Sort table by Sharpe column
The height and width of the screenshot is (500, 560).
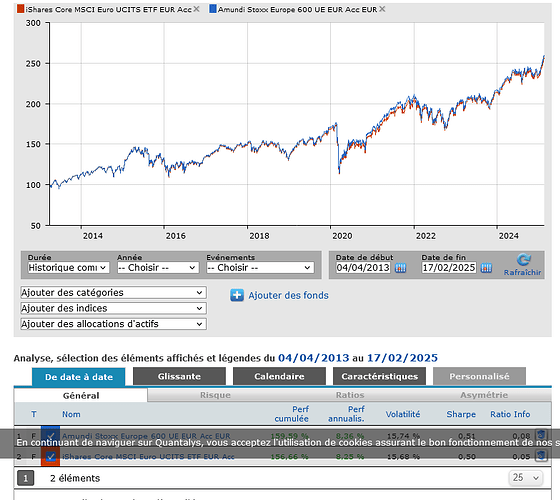coord(461,414)
